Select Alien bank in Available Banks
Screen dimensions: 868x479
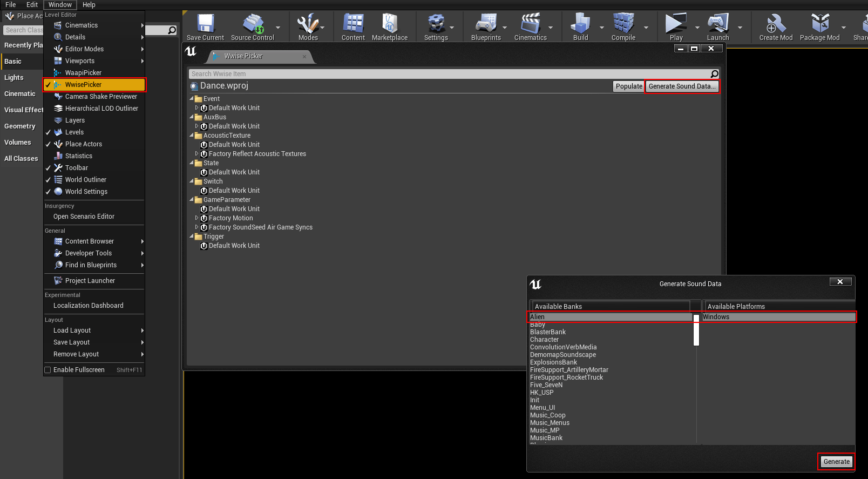pyautogui.click(x=611, y=317)
